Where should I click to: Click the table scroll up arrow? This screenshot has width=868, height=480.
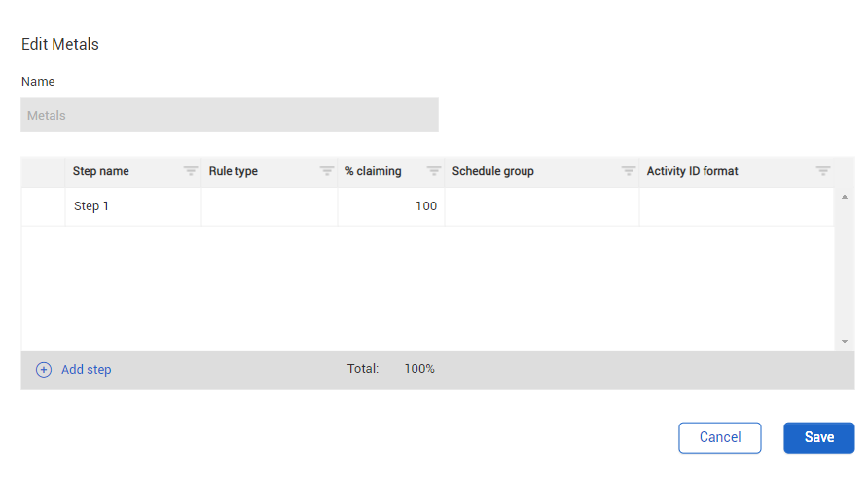point(845,197)
